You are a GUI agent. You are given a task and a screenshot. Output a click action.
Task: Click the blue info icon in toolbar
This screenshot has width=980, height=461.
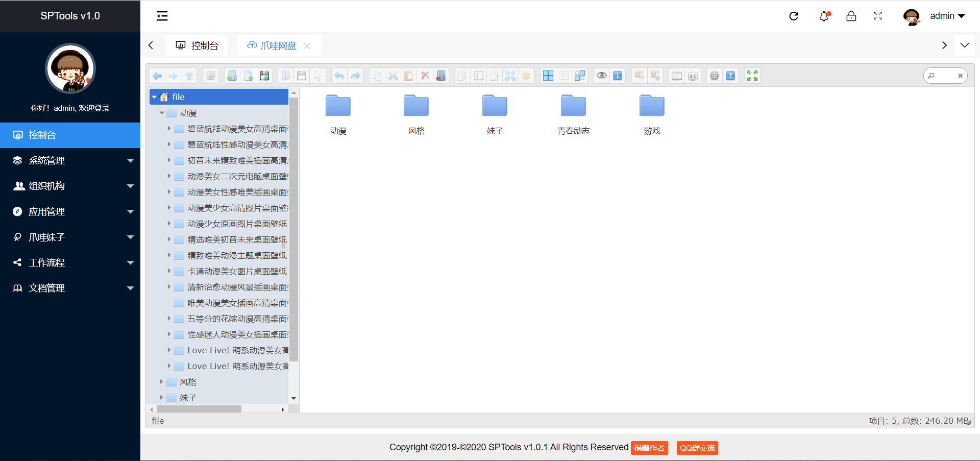click(618, 76)
